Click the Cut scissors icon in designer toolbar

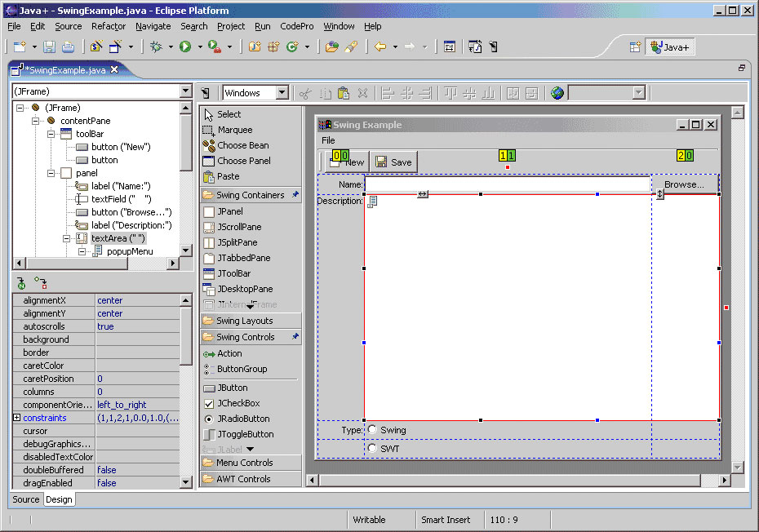point(305,93)
